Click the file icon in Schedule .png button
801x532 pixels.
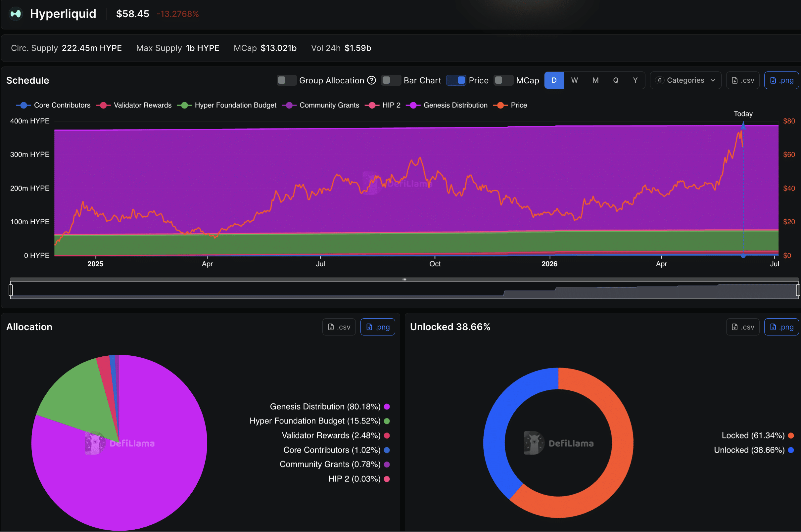773,80
